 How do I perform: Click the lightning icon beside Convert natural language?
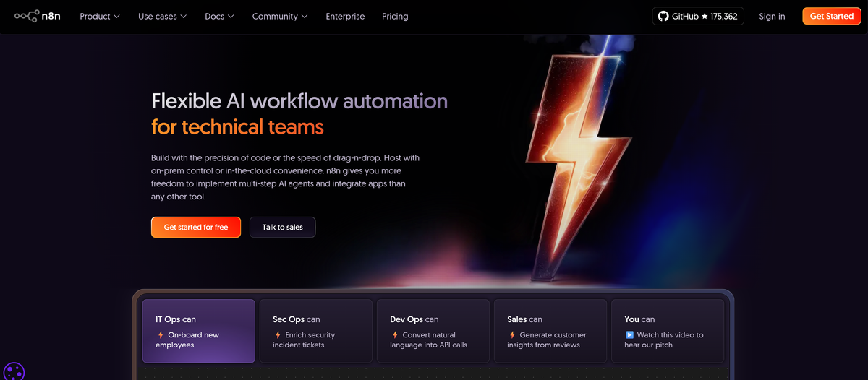click(395, 335)
